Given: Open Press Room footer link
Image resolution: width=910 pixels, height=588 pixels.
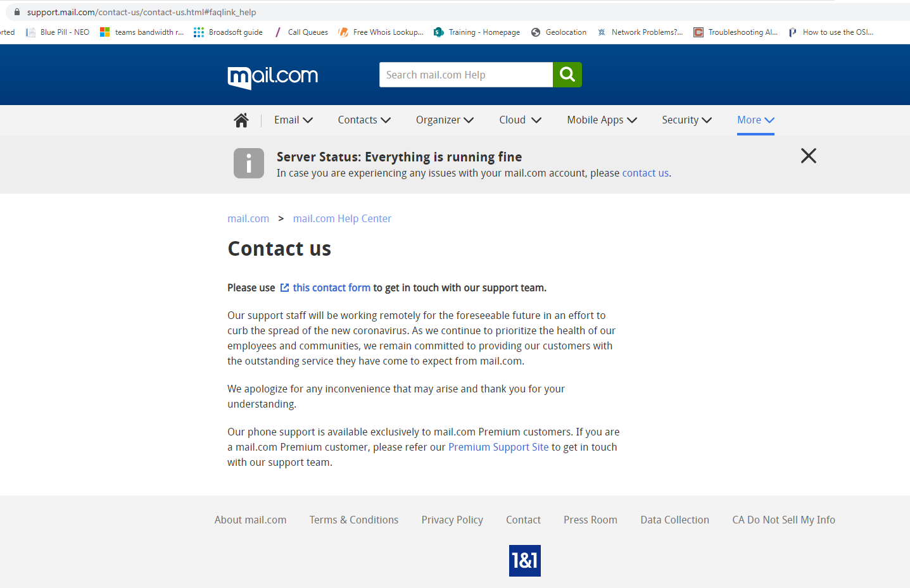Looking at the screenshot, I should point(590,520).
